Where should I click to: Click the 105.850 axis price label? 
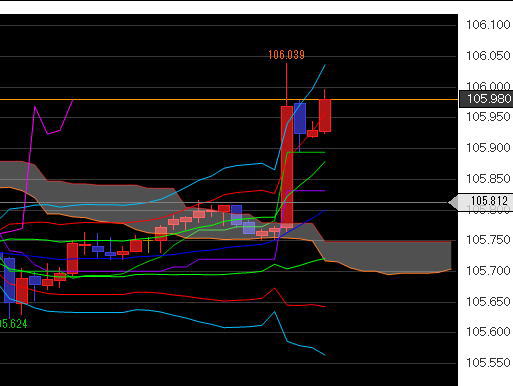click(488, 179)
